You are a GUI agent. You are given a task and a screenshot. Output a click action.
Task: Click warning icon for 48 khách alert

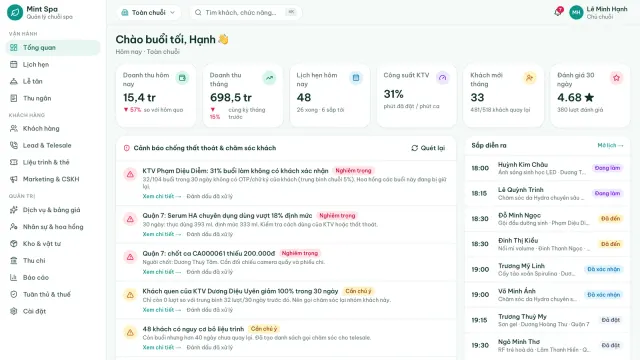coord(130,333)
